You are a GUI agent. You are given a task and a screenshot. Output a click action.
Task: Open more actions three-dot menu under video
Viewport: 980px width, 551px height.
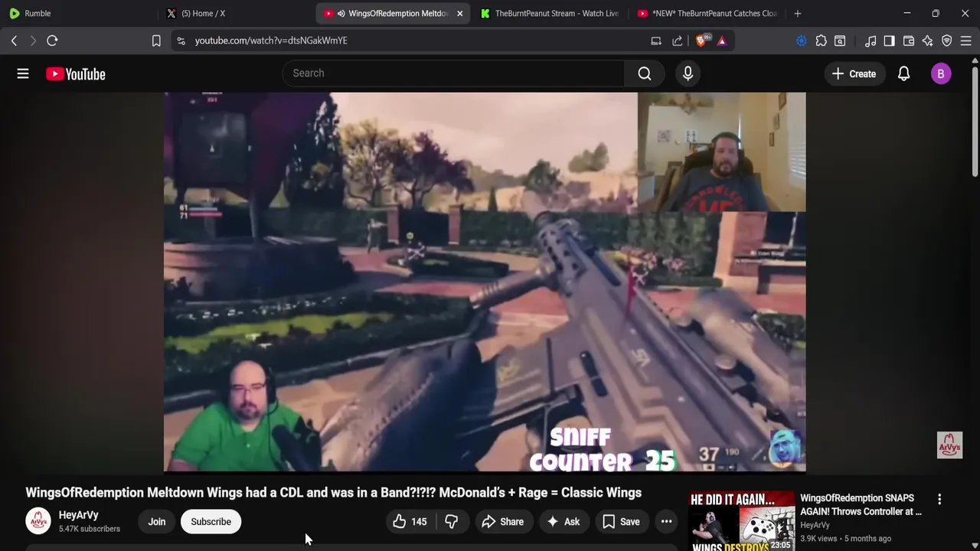coord(667,522)
